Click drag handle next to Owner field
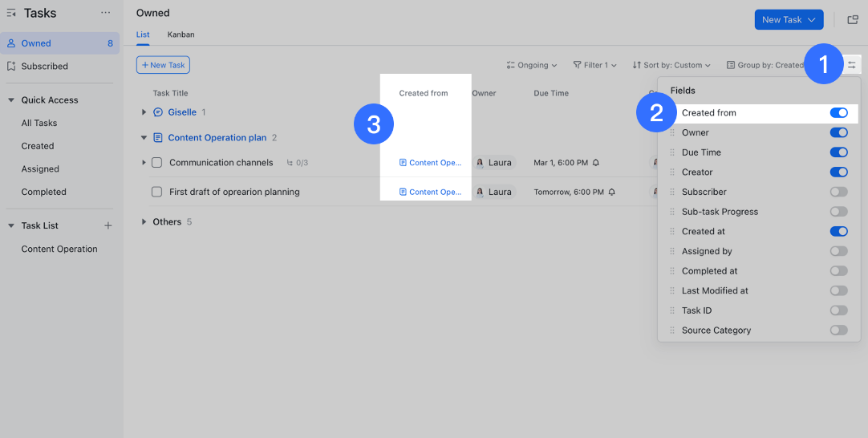This screenshot has width=868, height=438. [672, 133]
